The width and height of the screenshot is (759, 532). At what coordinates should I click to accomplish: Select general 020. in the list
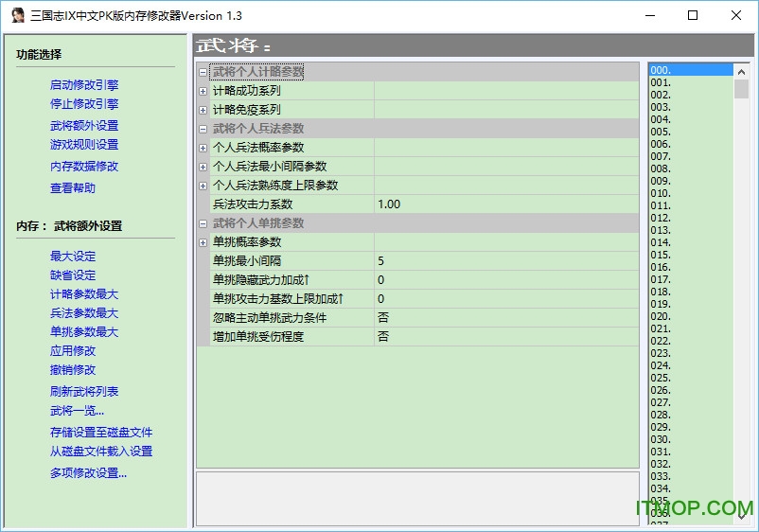(691, 316)
